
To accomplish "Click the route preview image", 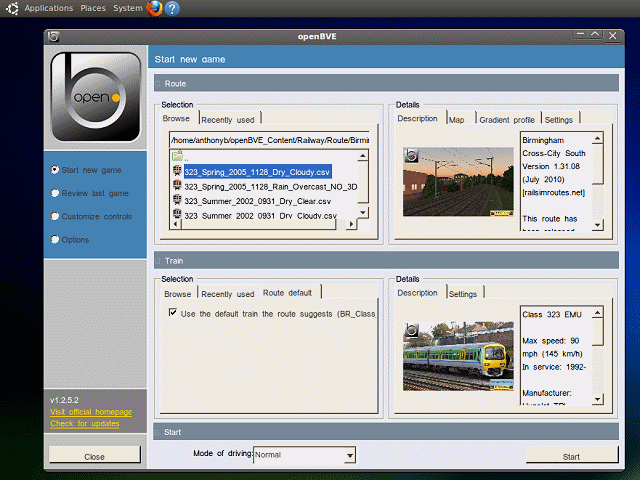I will pyautogui.click(x=458, y=182).
